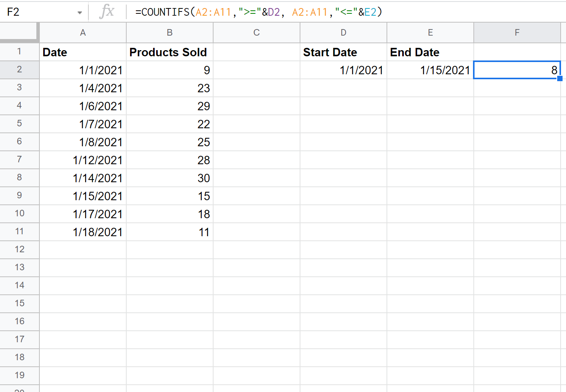Select cell F2 showing result 8
566x392 pixels.
pos(517,70)
